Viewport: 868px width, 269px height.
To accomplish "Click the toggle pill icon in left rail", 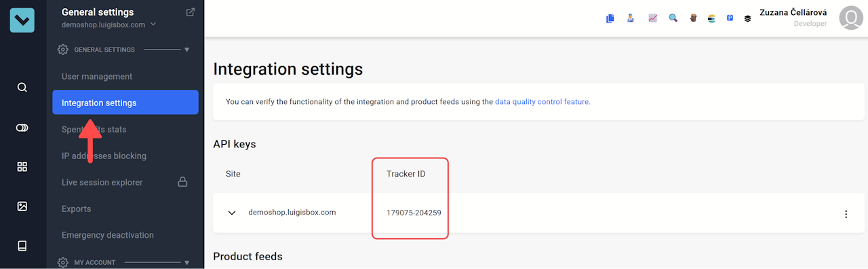I will point(22,127).
